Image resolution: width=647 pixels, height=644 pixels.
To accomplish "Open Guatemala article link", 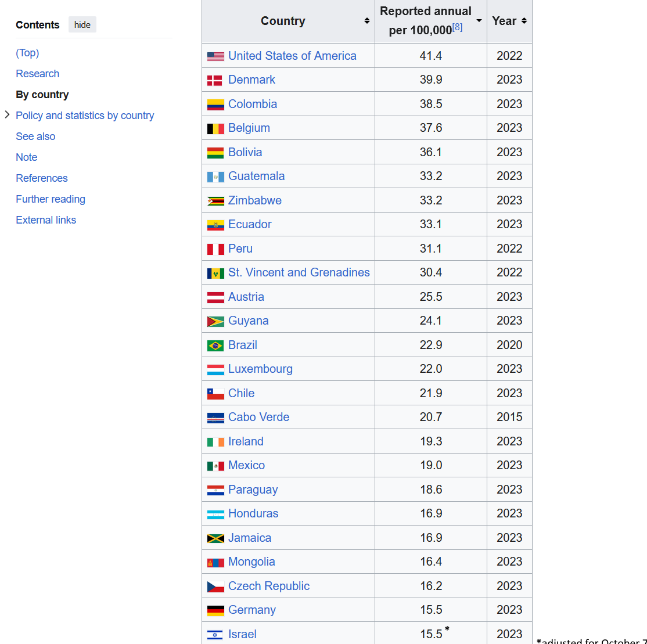I will [256, 176].
